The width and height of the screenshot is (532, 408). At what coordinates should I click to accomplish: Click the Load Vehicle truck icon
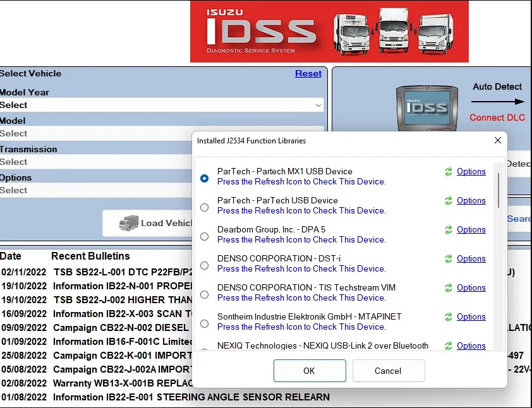pyautogui.click(x=129, y=224)
